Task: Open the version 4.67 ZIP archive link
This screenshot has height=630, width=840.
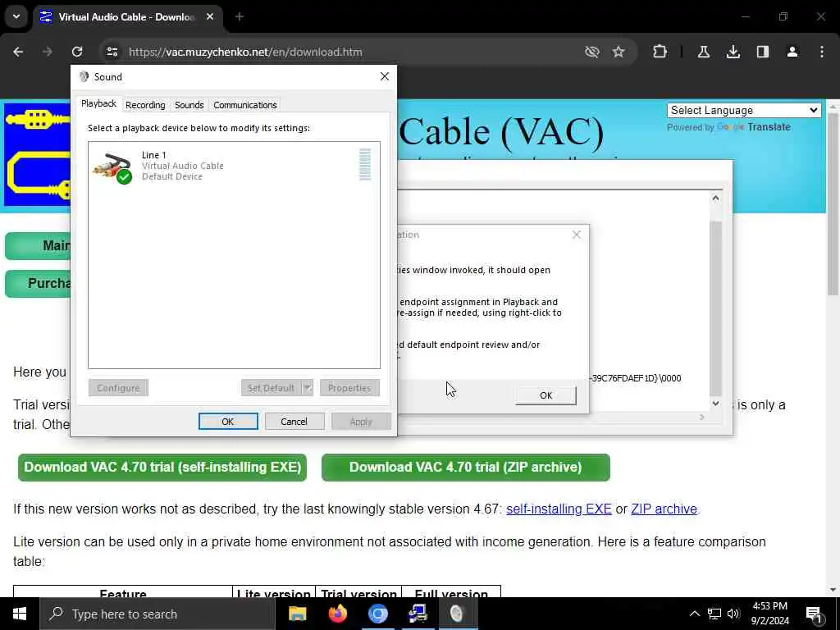Action: 664,509
